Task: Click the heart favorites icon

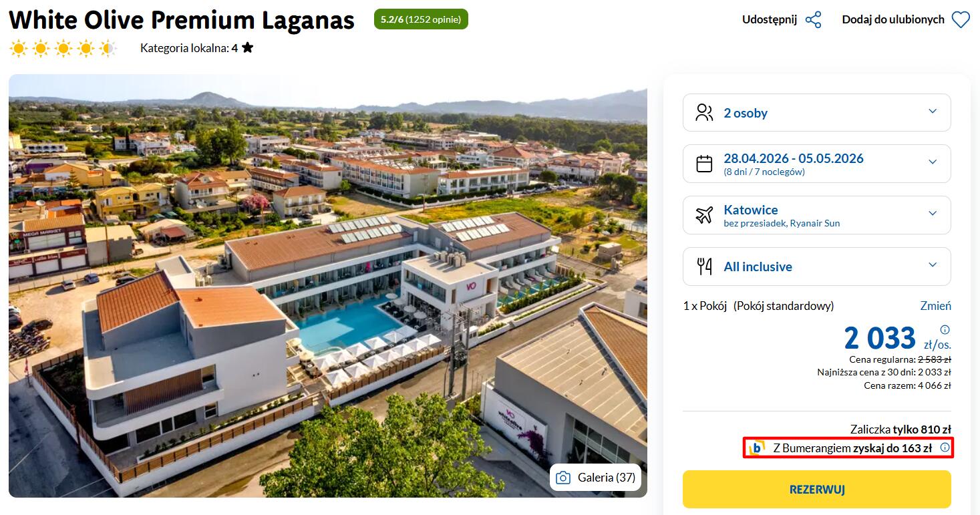Action: tap(961, 20)
